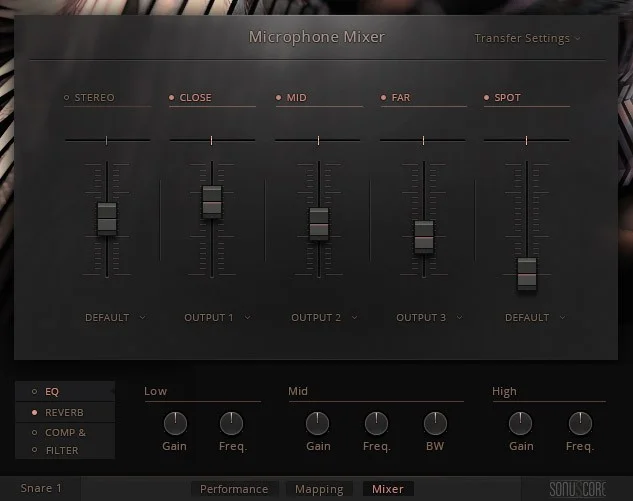633x501 pixels.
Task: Click the Mid EQ band heading
Action: tap(298, 391)
